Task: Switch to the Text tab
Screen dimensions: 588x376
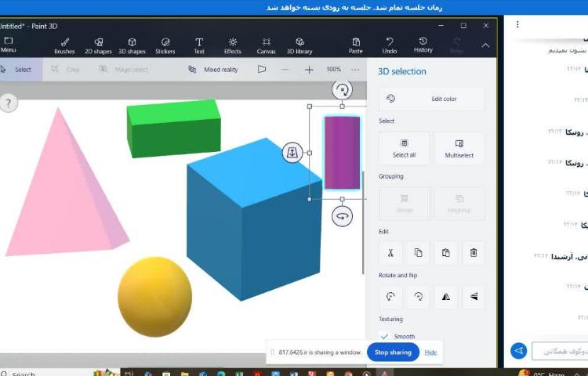Action: click(199, 45)
